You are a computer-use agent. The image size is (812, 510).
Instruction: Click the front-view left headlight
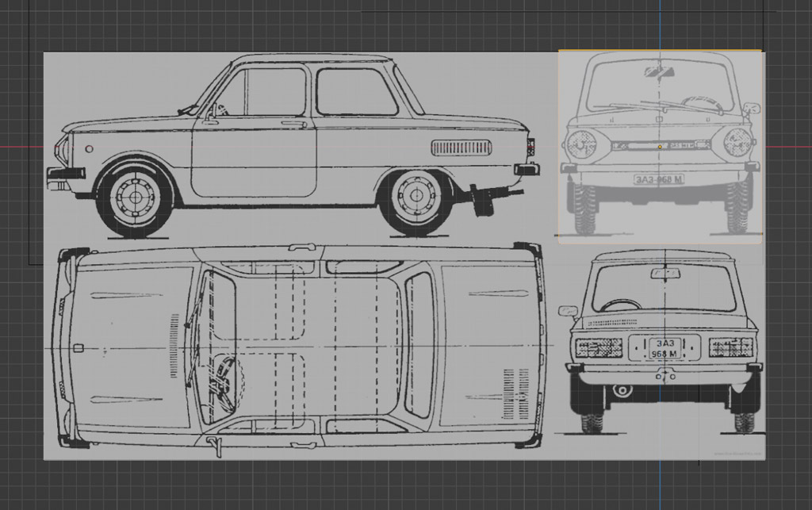tap(582, 144)
